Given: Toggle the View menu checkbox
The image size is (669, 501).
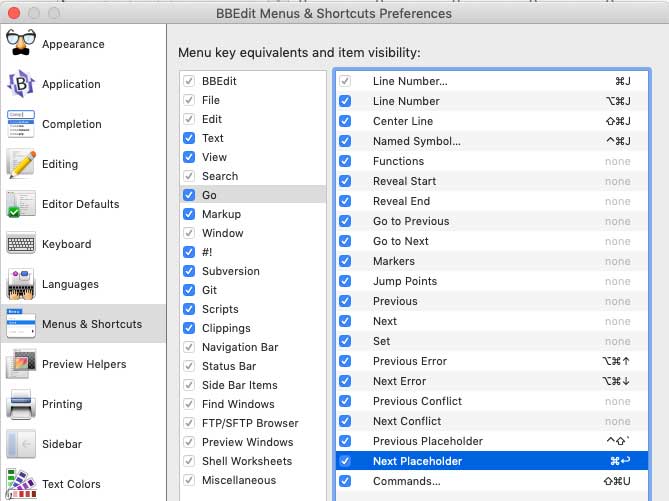Looking at the screenshot, I should pos(189,157).
